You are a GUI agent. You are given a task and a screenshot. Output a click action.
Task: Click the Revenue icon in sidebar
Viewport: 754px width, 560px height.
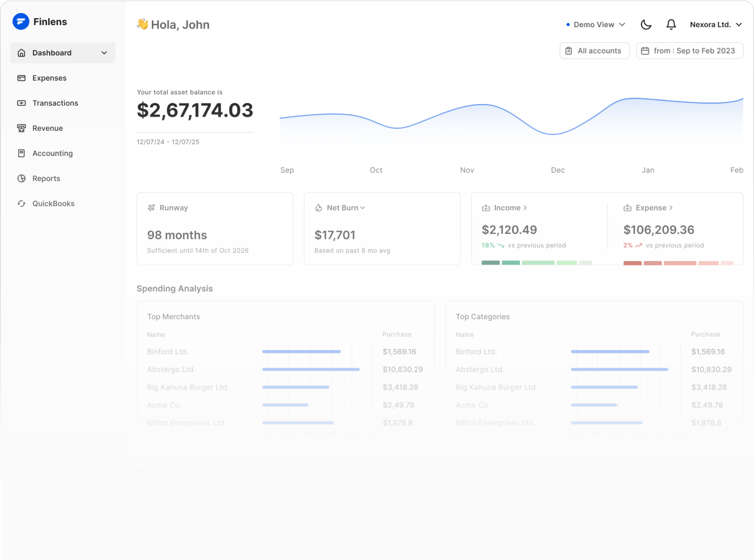(21, 128)
